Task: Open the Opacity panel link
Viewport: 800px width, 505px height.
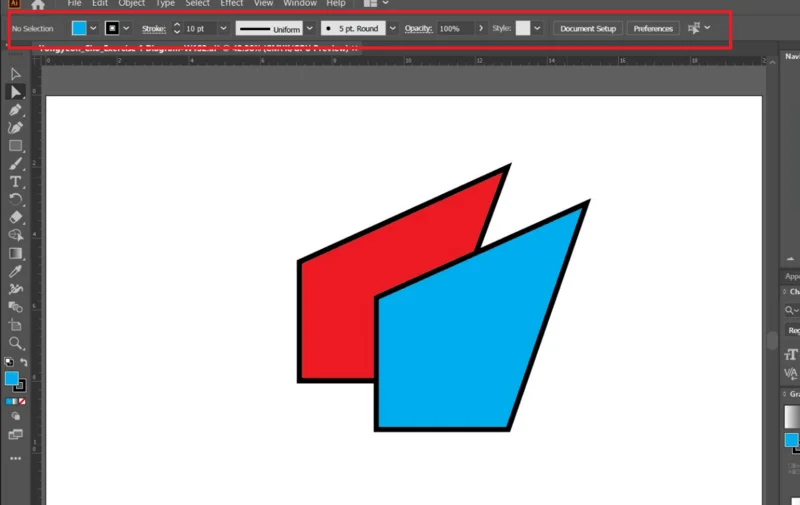Action: (418, 29)
